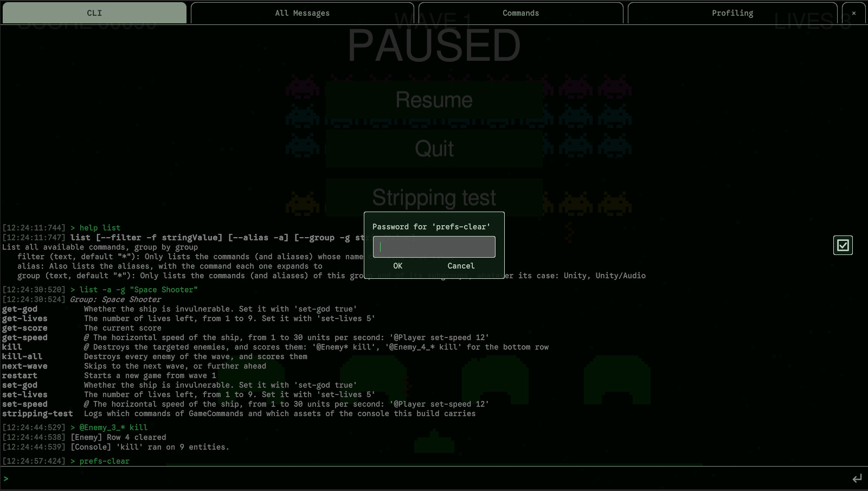
Task: Click the '[Enemy] Row 4 cleared' message
Action: click(118, 437)
